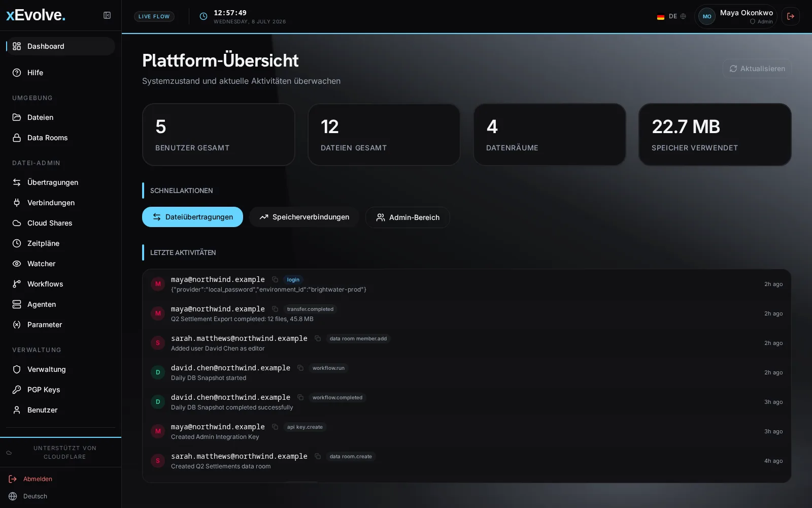Image resolution: width=812 pixels, height=508 pixels.
Task: Open Data Rooms
Action: pos(60,138)
